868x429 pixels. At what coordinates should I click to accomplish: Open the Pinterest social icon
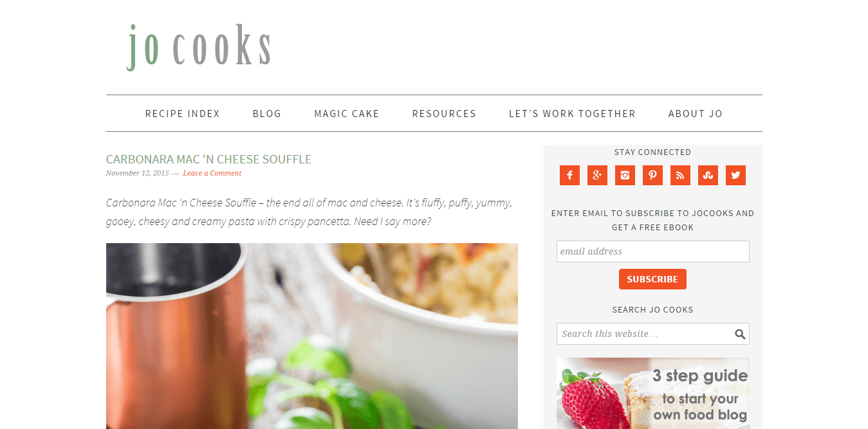652,175
